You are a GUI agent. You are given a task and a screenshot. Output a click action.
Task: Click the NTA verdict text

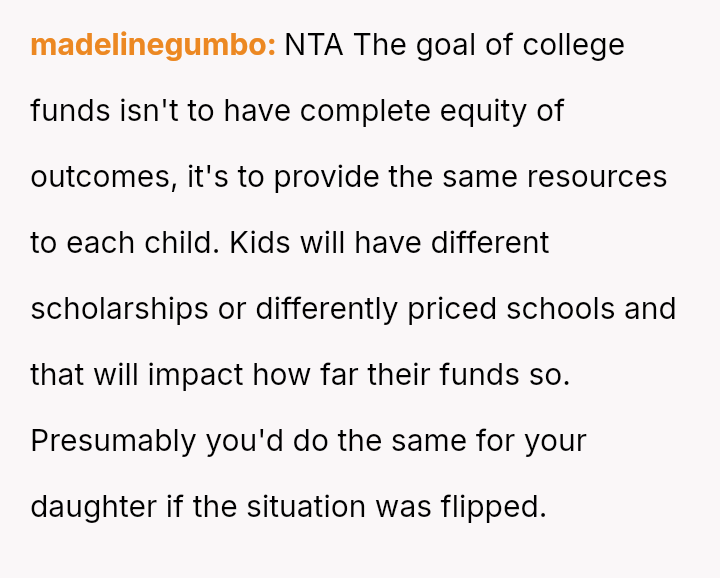pos(313,45)
